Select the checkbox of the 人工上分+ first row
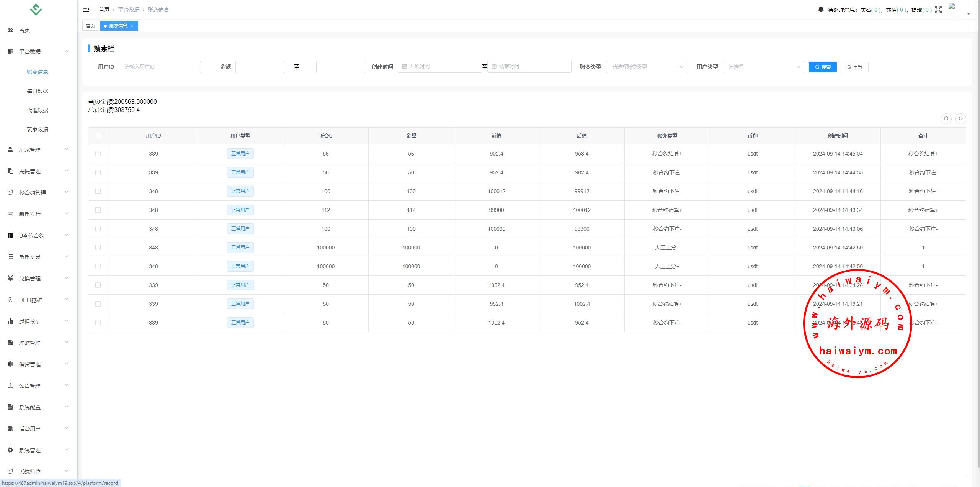This screenshot has height=487, width=980. 98,248
